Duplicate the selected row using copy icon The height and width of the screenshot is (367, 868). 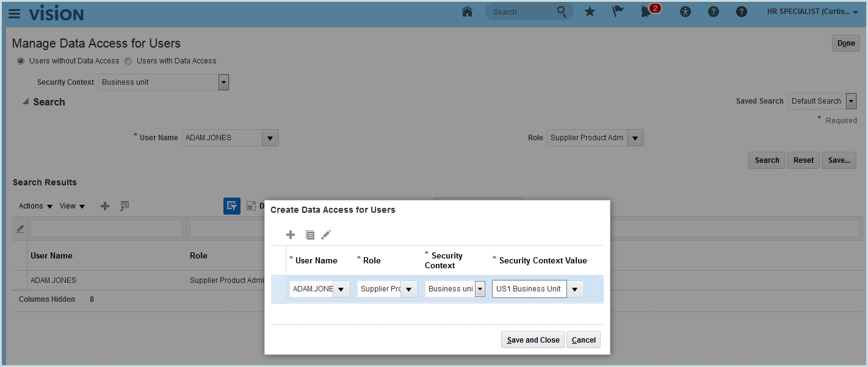[310, 235]
